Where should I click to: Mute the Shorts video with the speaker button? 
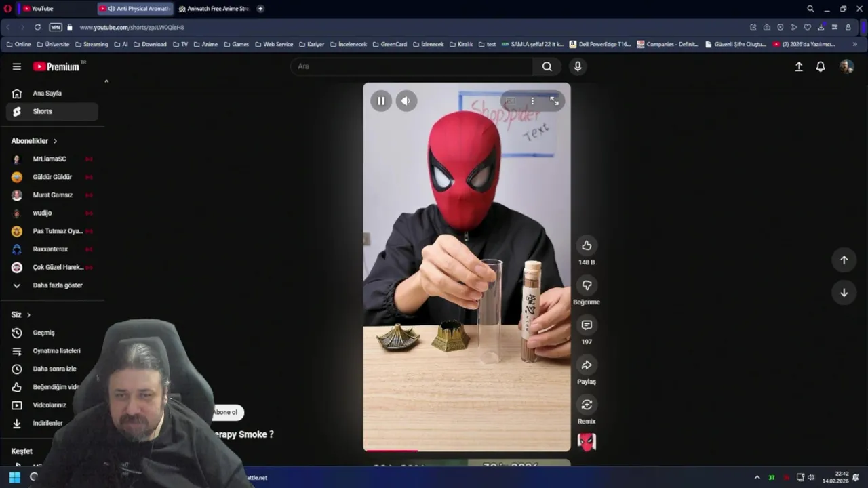tap(406, 101)
